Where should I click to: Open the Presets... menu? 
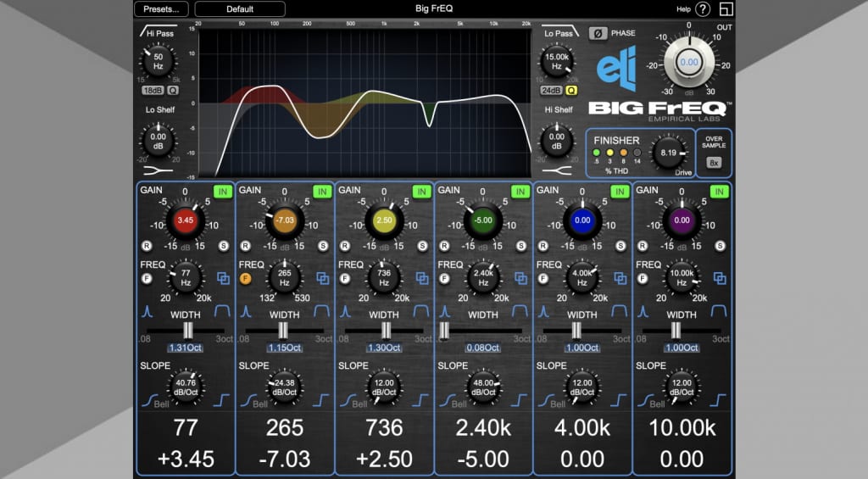161,8
